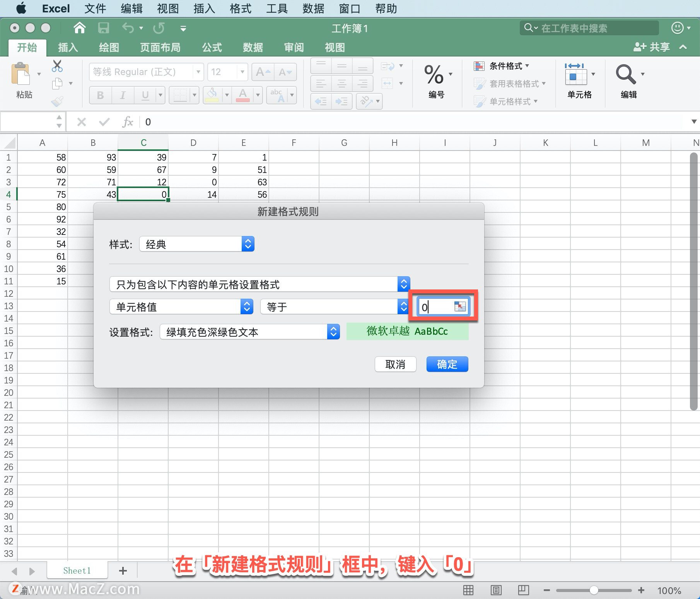Click the 取消 button
This screenshot has width=700, height=599.
395,364
